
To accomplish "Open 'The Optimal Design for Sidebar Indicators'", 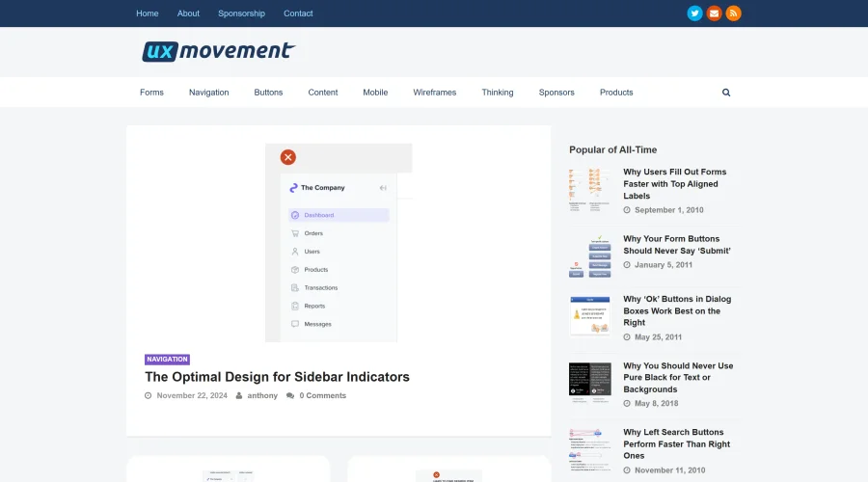I will pyautogui.click(x=278, y=377).
